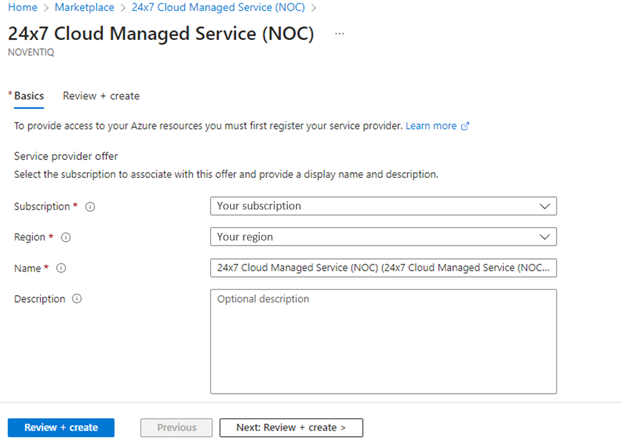The width and height of the screenshot is (624, 445).
Task: Click the Subscription info icon
Action: point(90,207)
